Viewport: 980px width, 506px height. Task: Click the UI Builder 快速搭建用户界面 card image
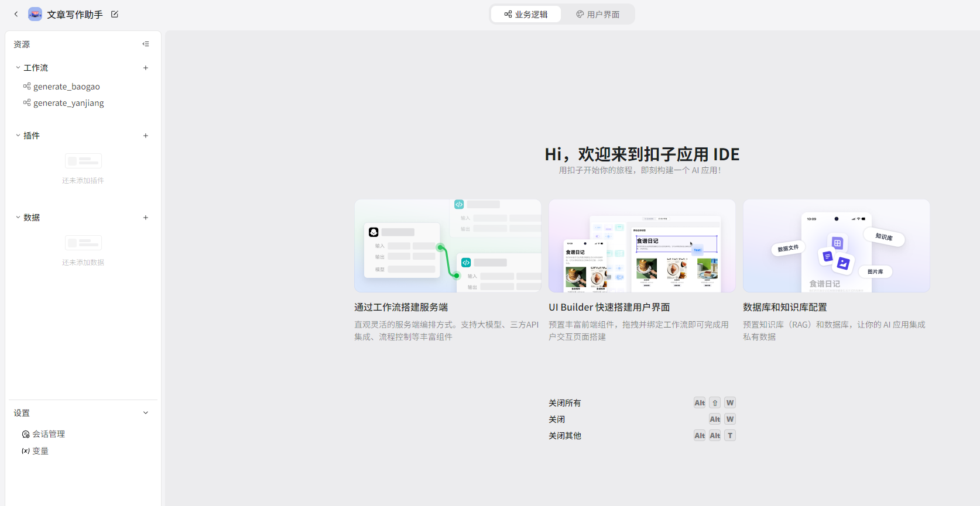tap(642, 246)
